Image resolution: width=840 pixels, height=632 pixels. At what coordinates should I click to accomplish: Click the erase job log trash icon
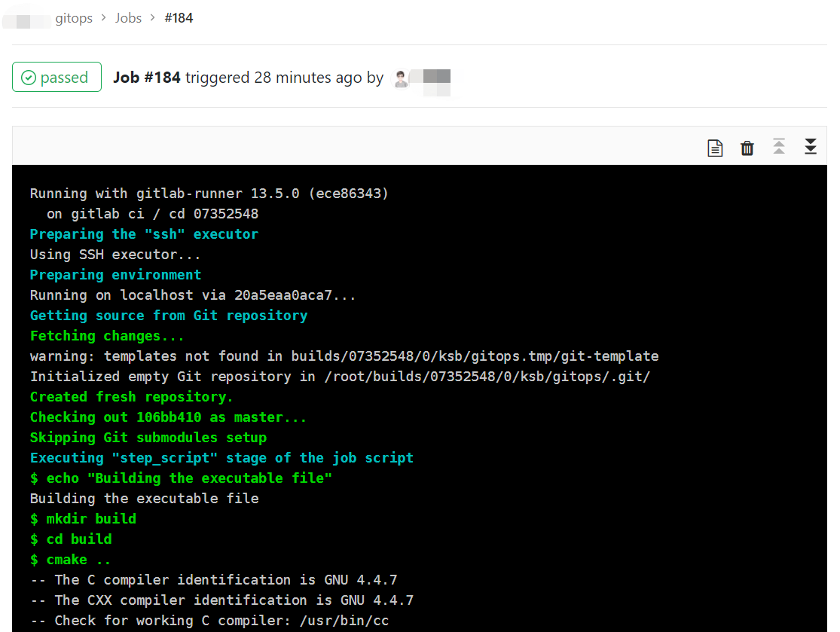pos(747,148)
